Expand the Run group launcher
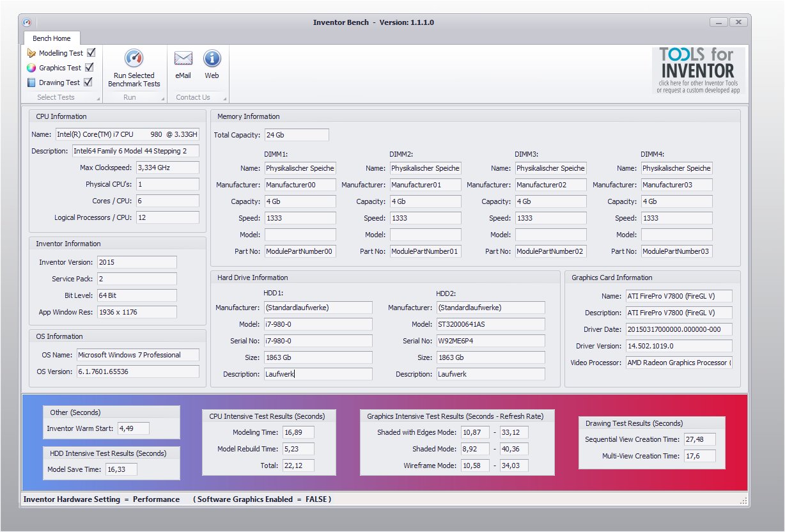The height and width of the screenshot is (532, 785). (162, 98)
